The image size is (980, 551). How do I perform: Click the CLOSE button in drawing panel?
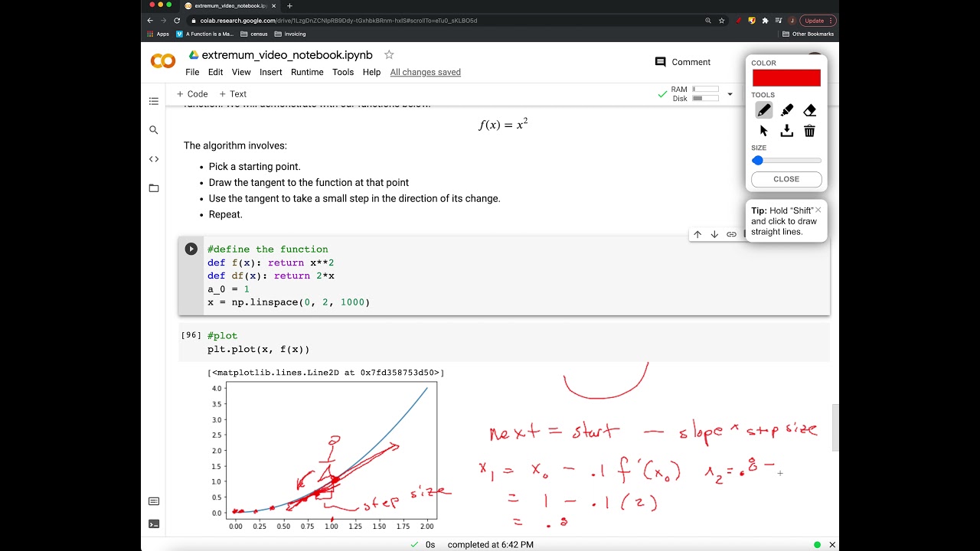786,179
